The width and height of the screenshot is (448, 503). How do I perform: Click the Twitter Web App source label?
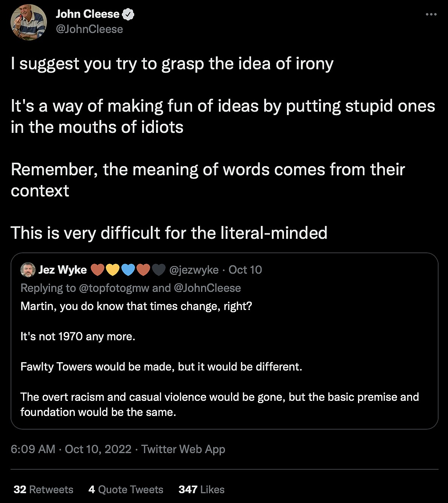(183, 449)
